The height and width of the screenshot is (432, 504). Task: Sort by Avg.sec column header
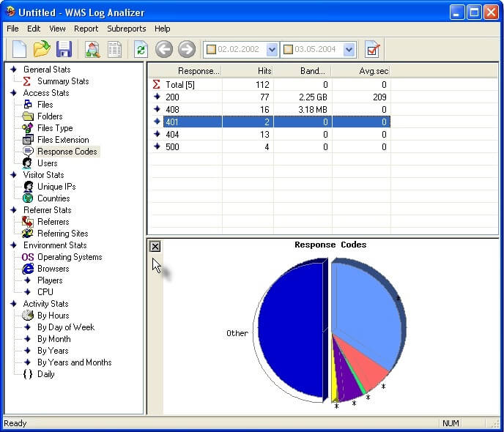[360, 71]
